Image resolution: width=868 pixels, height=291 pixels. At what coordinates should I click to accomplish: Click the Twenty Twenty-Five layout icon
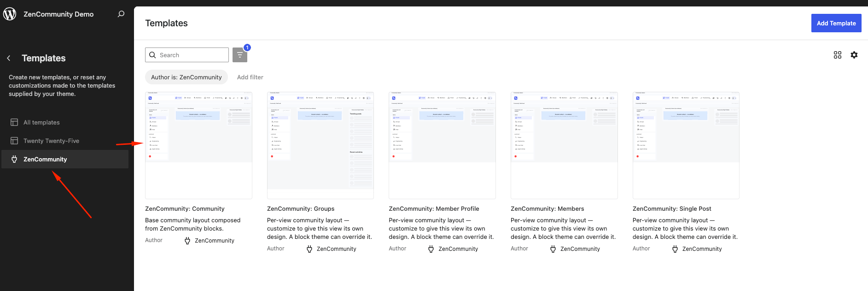14,141
